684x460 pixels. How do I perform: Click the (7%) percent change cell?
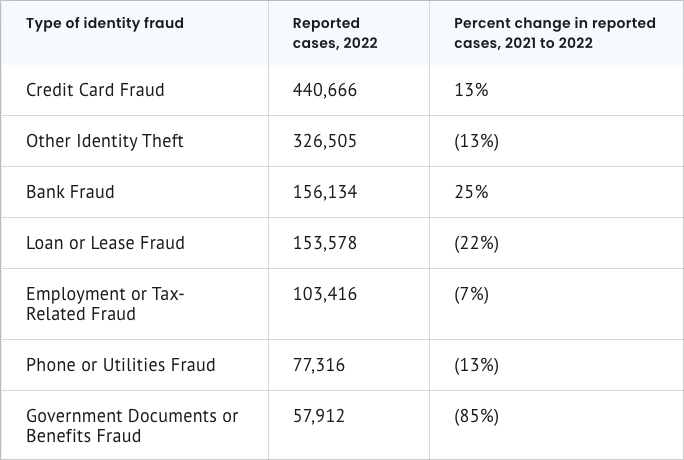[x=471, y=294]
